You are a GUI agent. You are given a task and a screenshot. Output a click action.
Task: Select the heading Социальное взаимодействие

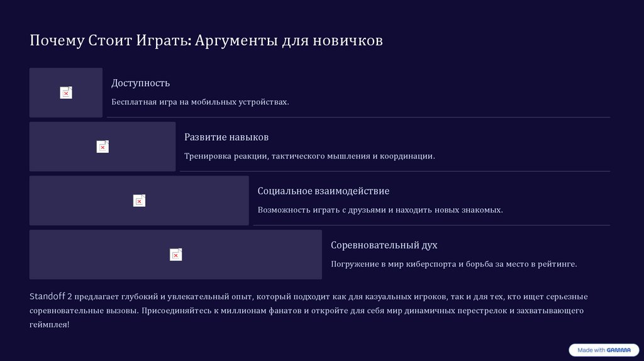tap(323, 191)
